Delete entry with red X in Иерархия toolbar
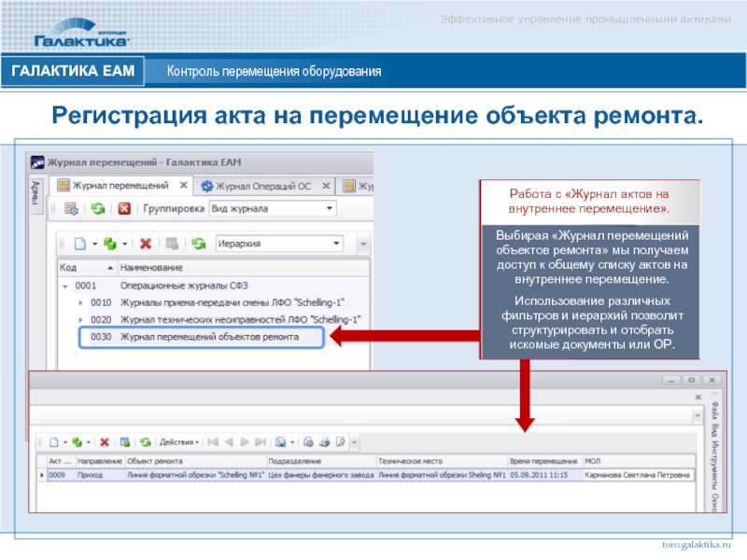 tap(146, 244)
